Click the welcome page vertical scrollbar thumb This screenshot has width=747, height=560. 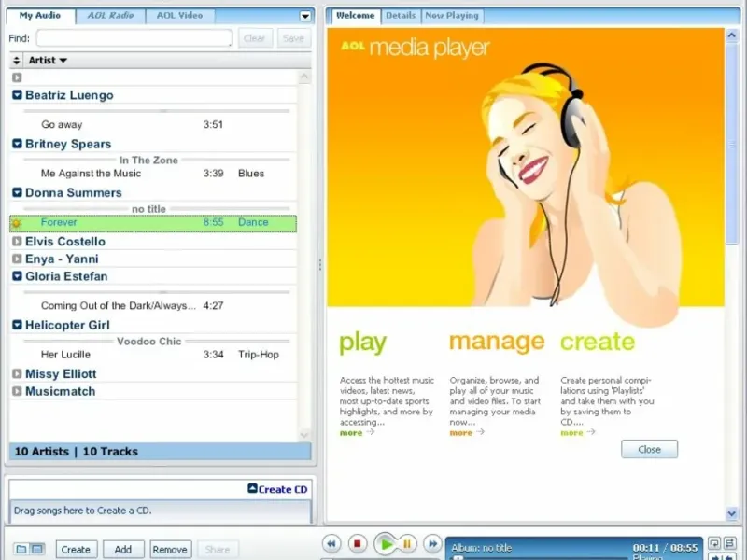tap(732, 143)
